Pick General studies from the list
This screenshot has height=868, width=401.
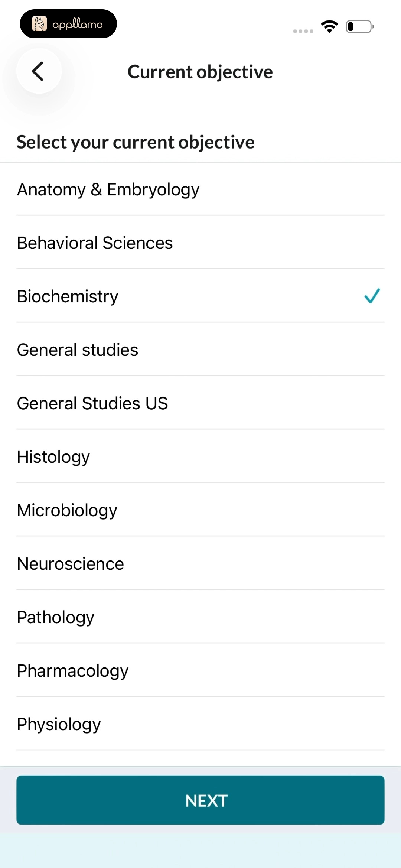click(x=200, y=350)
